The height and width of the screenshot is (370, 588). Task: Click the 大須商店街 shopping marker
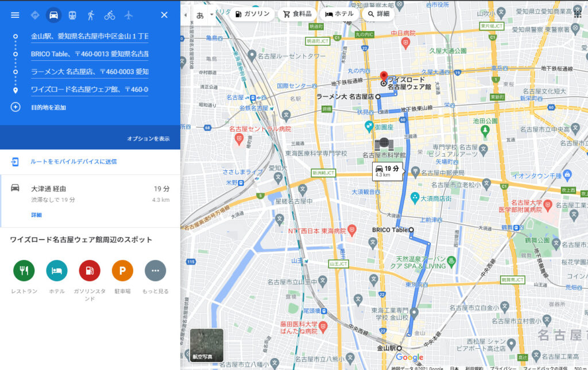pos(415,198)
